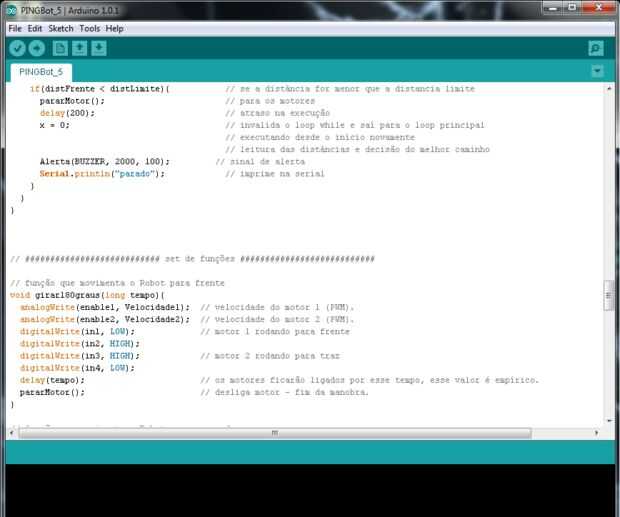Click the Verify checkmark button
This screenshot has height=517, width=620.
pyautogui.click(x=17, y=48)
